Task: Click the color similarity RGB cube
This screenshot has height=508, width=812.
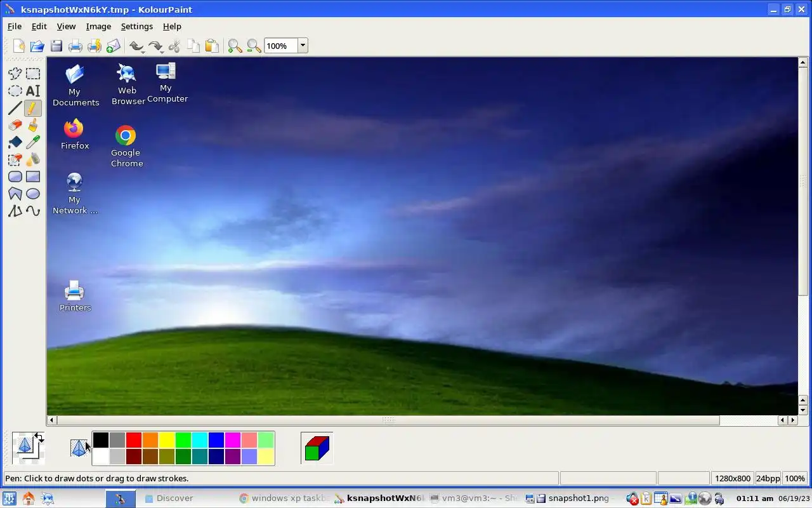Action: click(x=317, y=448)
